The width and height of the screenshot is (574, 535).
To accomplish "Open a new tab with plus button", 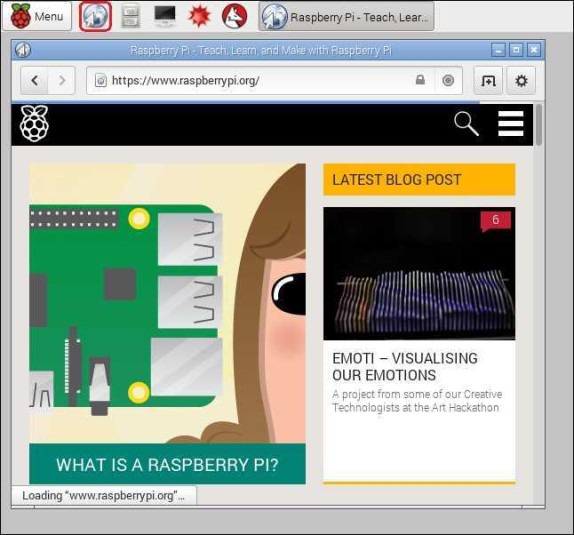I will coord(488,80).
